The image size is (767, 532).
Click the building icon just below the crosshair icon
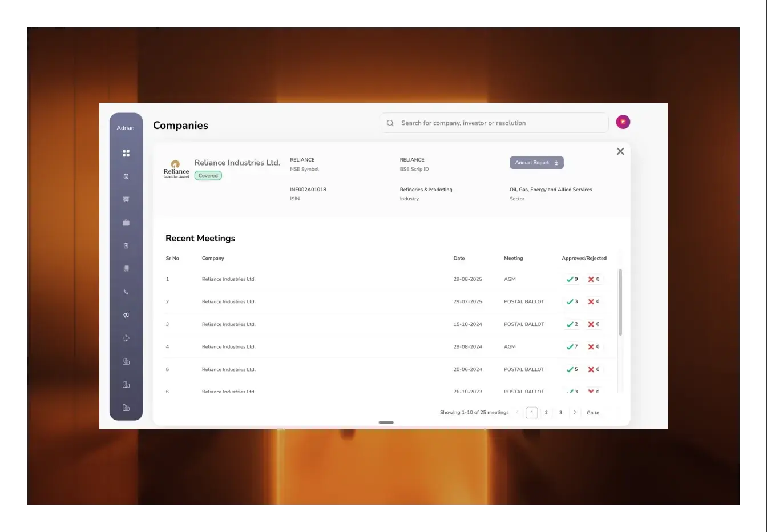point(126,361)
